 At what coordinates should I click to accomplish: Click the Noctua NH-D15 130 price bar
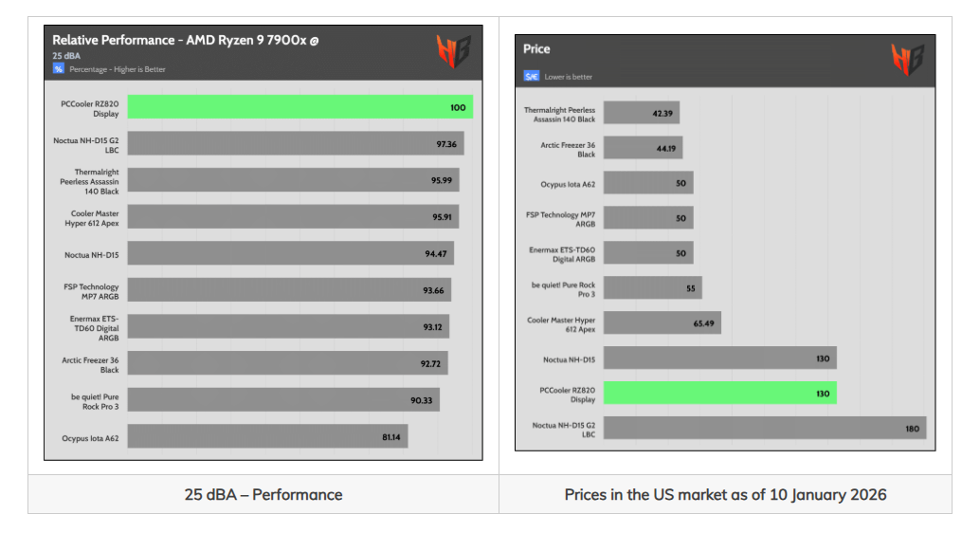[720, 358]
